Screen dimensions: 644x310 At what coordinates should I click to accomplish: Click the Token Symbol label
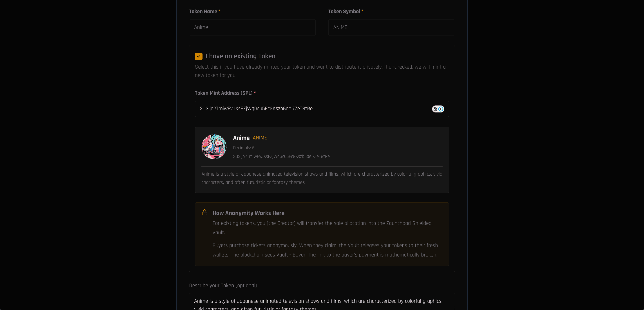(344, 11)
